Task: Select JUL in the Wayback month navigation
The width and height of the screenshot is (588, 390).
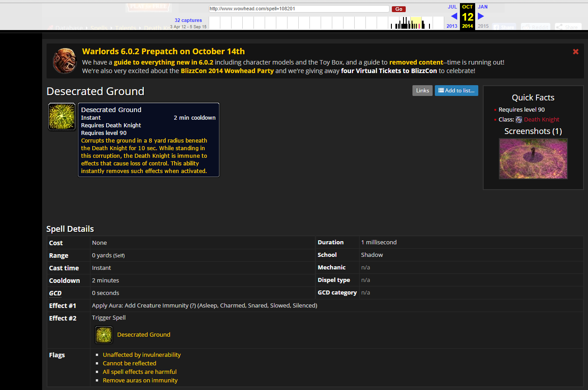Action: coord(452,7)
